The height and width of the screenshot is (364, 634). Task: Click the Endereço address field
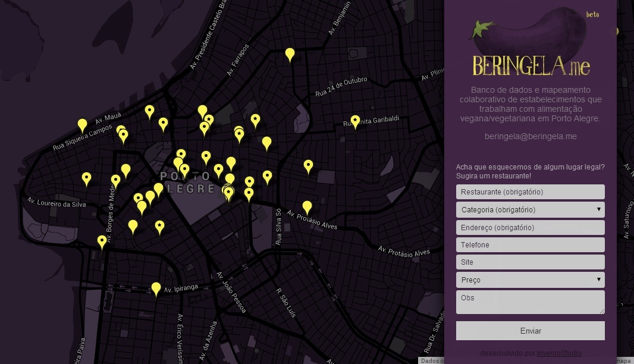530,227
